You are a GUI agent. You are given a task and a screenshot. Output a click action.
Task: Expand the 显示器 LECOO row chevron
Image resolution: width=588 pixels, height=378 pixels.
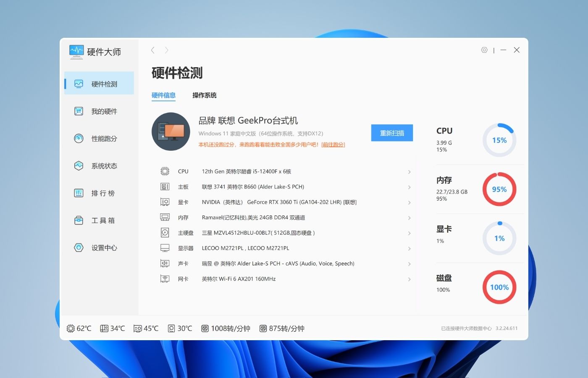pyautogui.click(x=409, y=249)
